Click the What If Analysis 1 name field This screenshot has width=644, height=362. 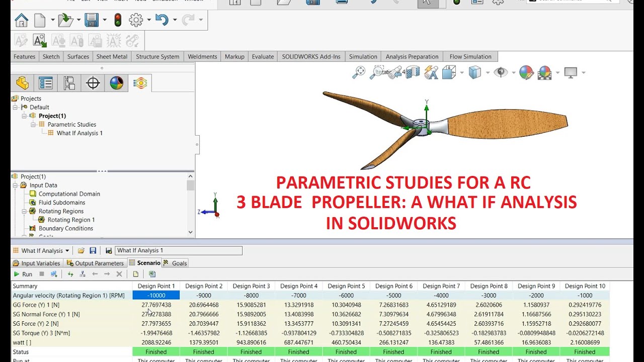pos(179,250)
